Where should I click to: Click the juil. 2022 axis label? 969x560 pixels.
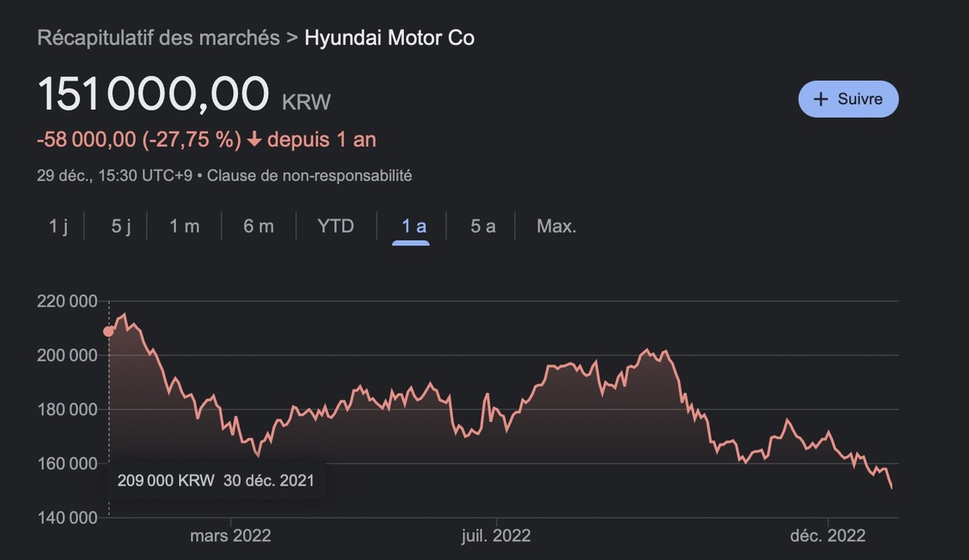coord(496,536)
